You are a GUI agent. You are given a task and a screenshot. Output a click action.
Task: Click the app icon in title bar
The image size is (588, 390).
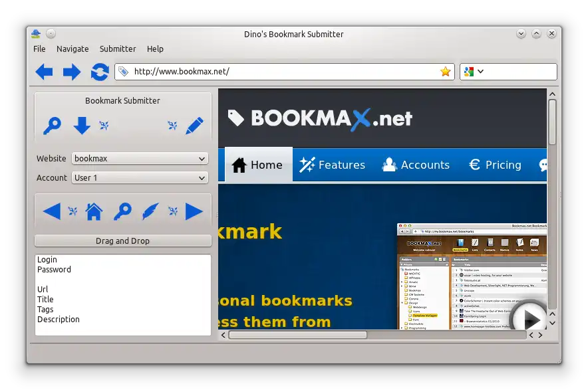click(36, 34)
